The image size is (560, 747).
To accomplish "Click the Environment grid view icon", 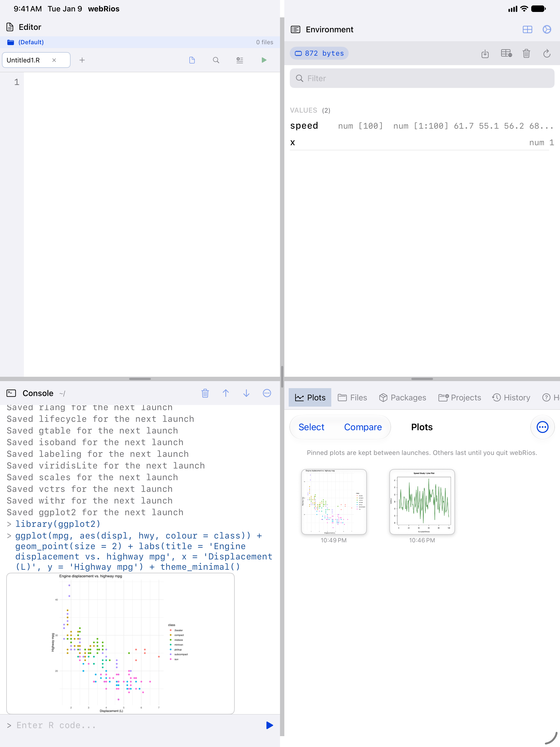I will click(x=527, y=30).
